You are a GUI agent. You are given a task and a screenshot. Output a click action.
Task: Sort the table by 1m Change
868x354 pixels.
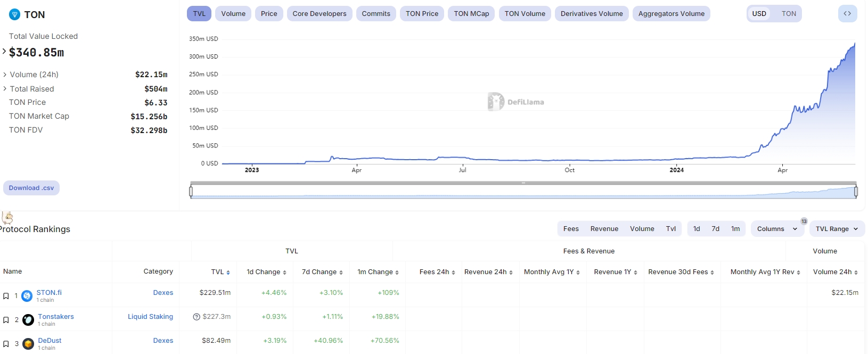(x=378, y=272)
